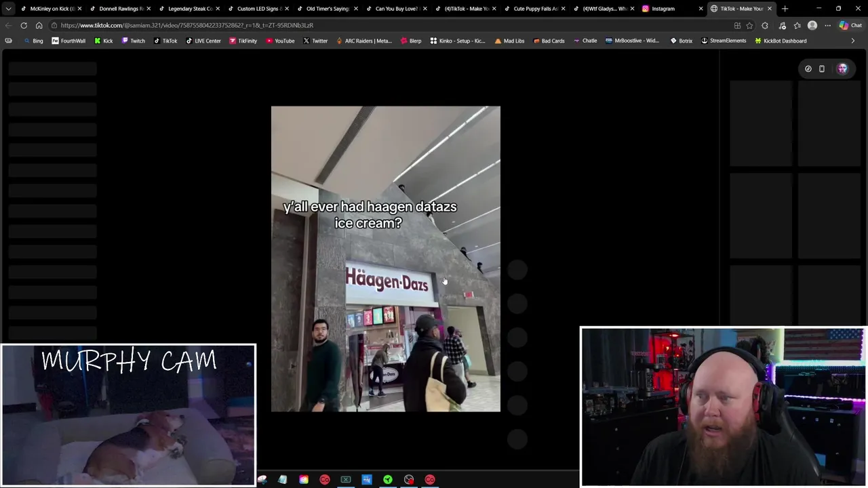Open the Blerp bookmark
The width and height of the screenshot is (868, 488).
(411, 41)
